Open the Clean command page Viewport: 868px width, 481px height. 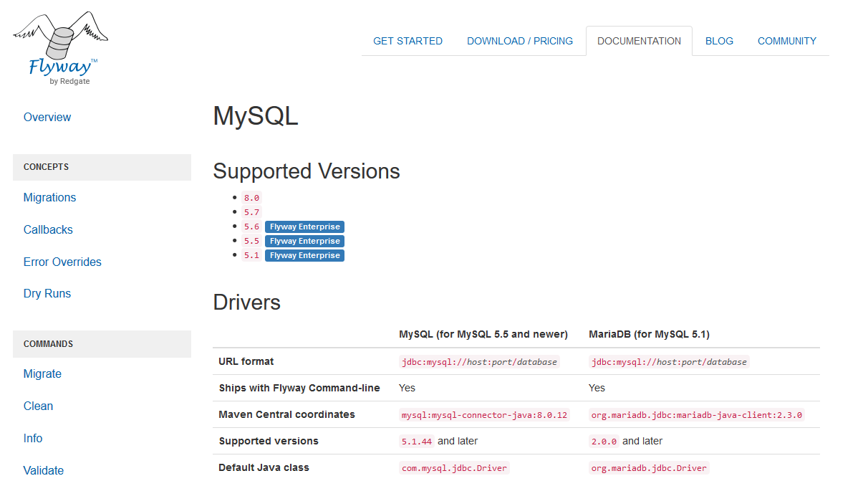pos(38,406)
